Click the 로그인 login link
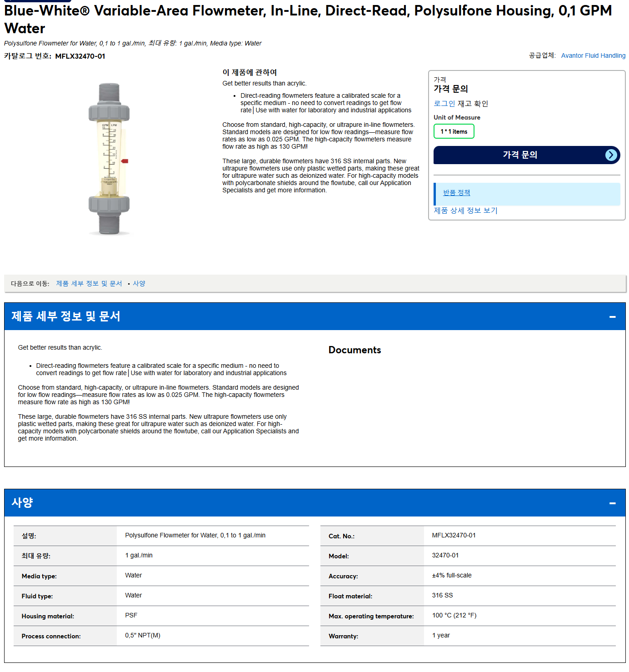This screenshot has height=672, width=629. (x=444, y=104)
